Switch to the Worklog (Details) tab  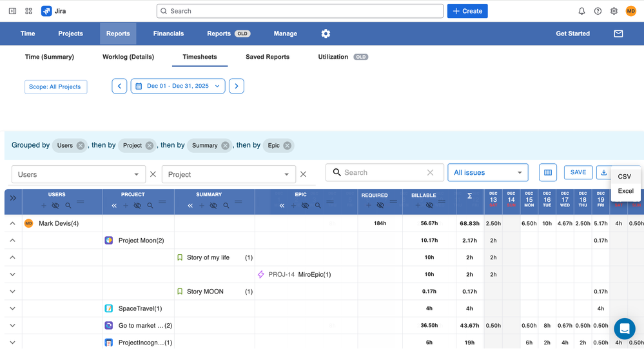(128, 57)
